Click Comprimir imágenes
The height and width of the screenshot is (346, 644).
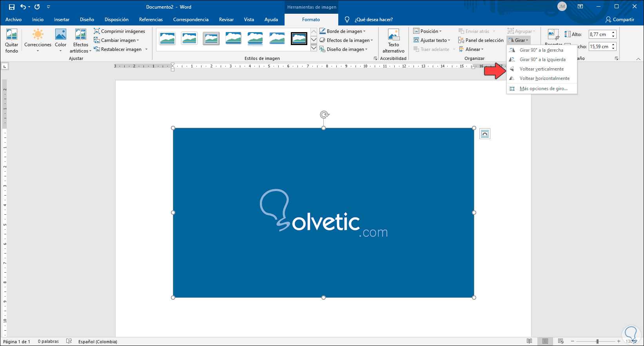[x=120, y=31]
